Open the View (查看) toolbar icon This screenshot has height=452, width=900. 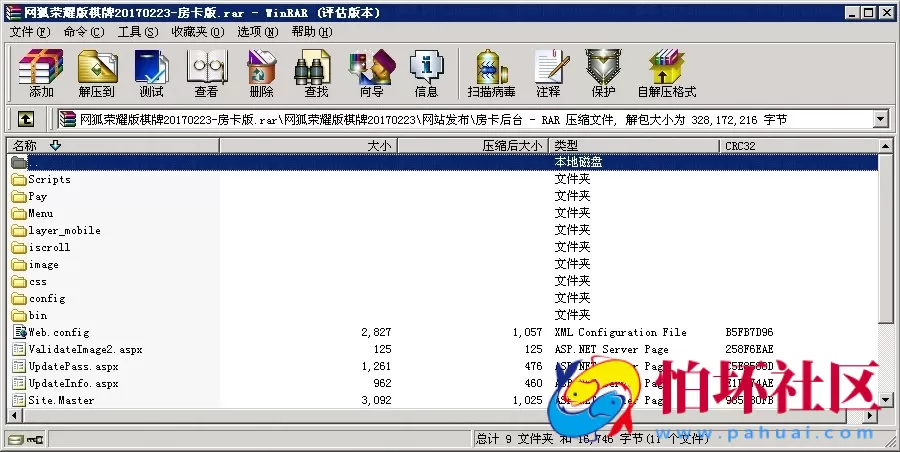pos(206,73)
